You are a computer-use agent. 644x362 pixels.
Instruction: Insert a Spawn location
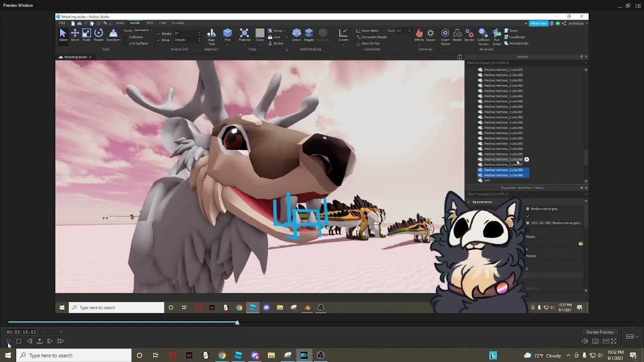pos(431,35)
